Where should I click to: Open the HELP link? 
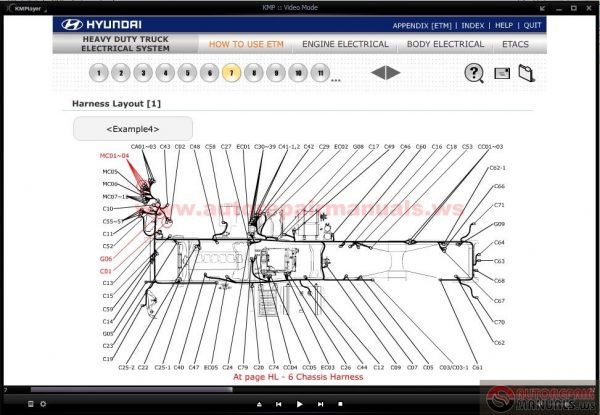point(504,26)
